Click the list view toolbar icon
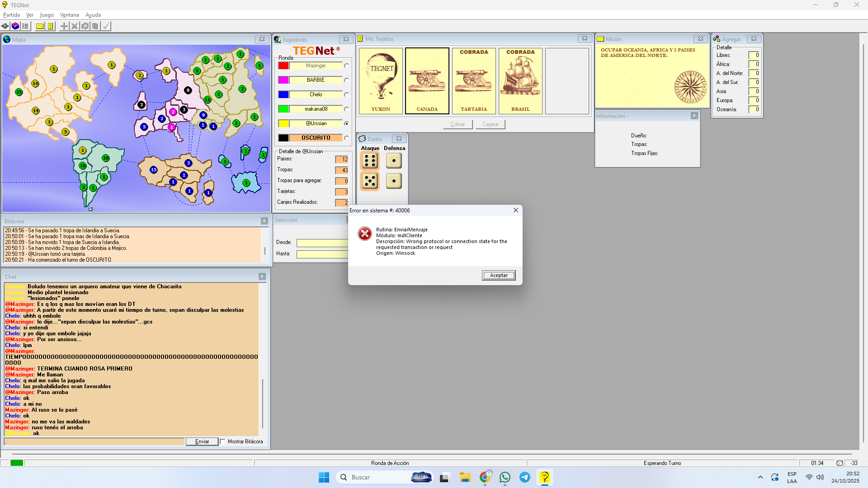 25,26
